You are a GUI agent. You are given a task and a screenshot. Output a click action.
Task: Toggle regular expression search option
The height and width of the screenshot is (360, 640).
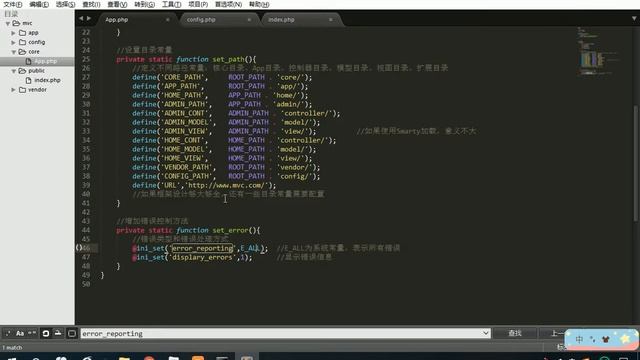(x=8, y=333)
